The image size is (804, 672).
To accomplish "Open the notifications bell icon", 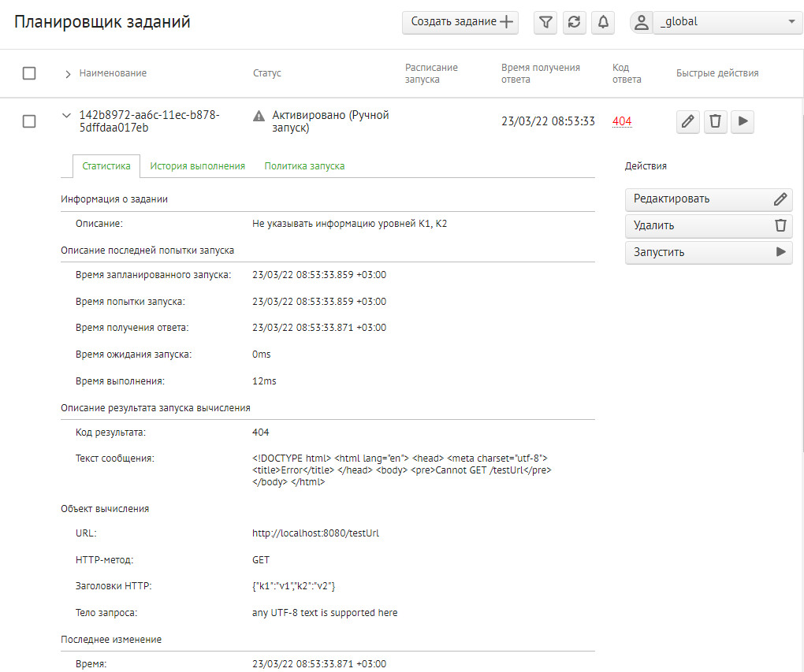I will coord(603,23).
